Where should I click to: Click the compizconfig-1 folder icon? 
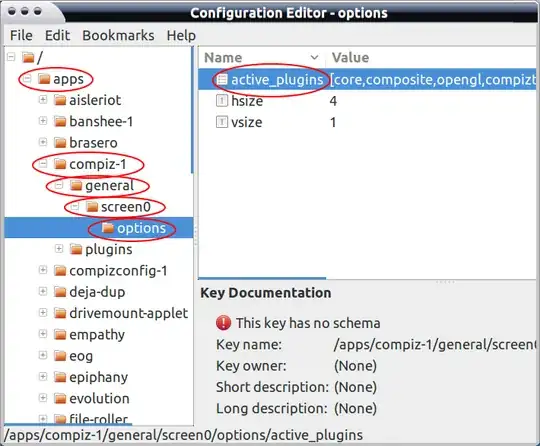[x=60, y=271]
